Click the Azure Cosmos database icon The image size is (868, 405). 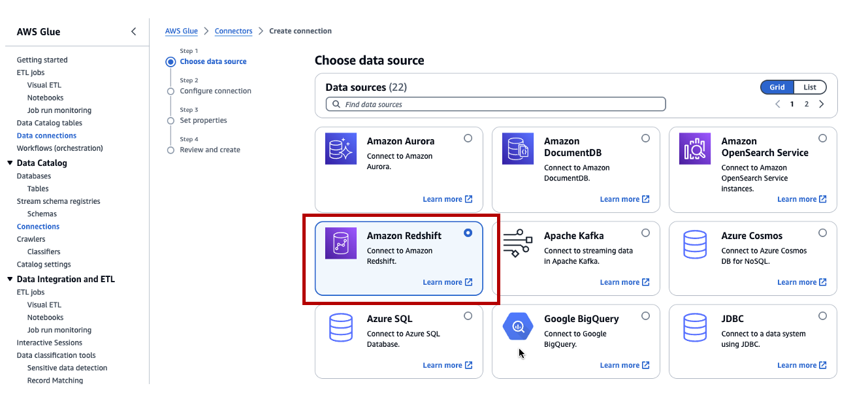[x=695, y=243]
